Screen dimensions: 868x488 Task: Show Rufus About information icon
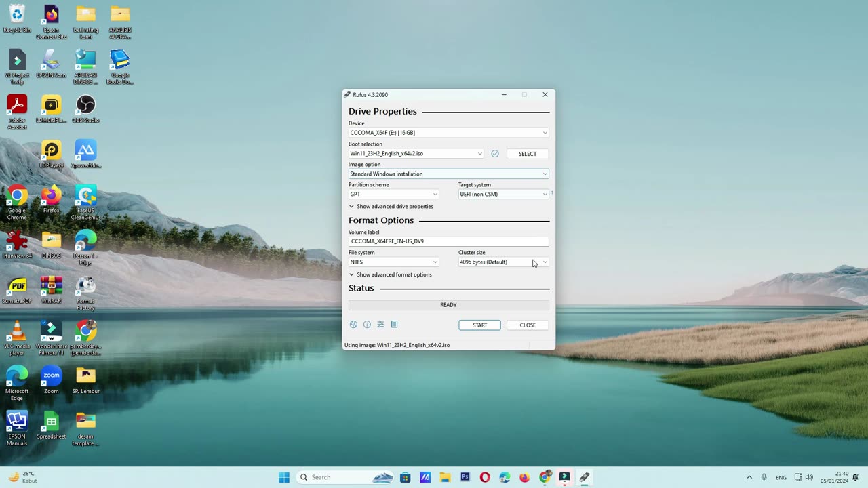pos(367,325)
